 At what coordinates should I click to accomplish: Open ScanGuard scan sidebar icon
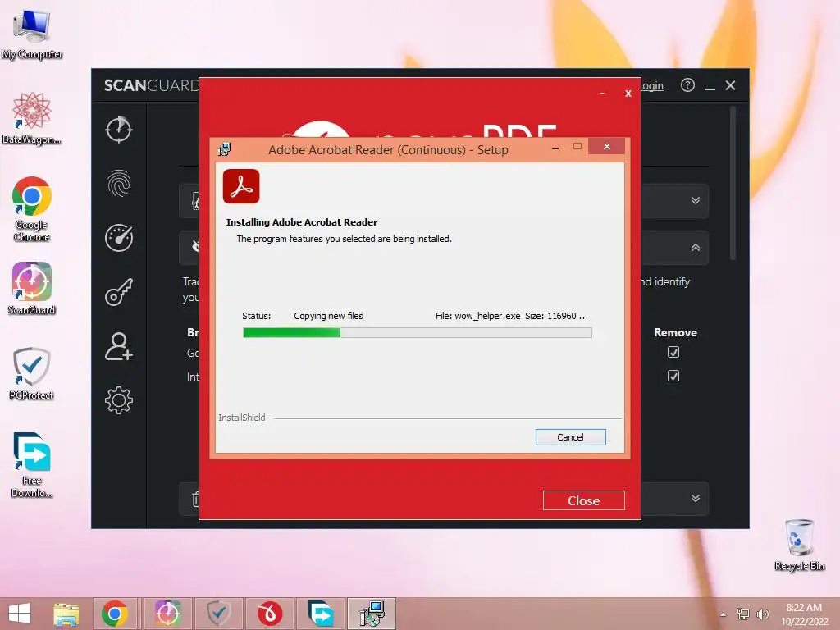(x=118, y=130)
